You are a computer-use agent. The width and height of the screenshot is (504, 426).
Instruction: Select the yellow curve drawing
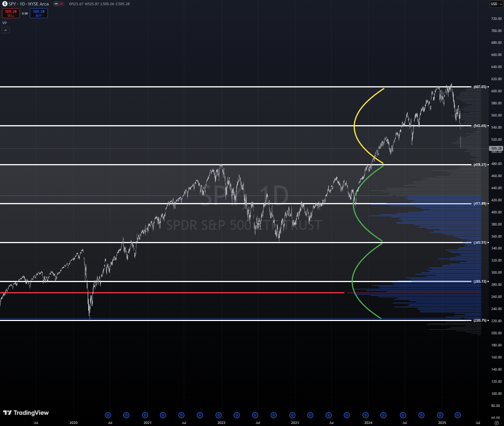(x=355, y=126)
